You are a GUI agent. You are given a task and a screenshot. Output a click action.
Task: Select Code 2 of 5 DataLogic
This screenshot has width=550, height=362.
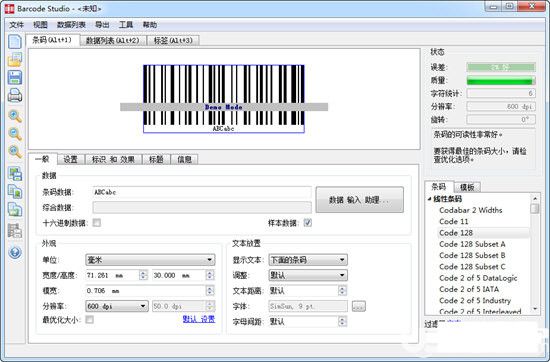(x=478, y=278)
